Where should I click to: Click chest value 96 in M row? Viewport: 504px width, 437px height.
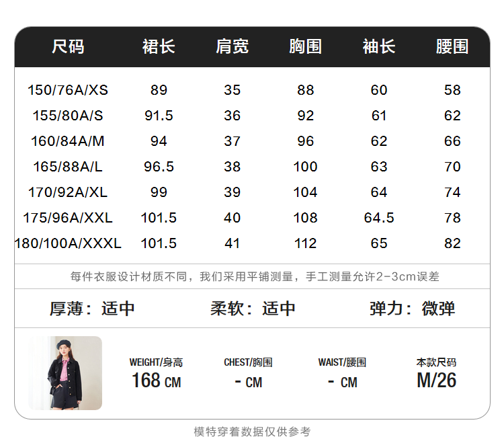pos(305,141)
